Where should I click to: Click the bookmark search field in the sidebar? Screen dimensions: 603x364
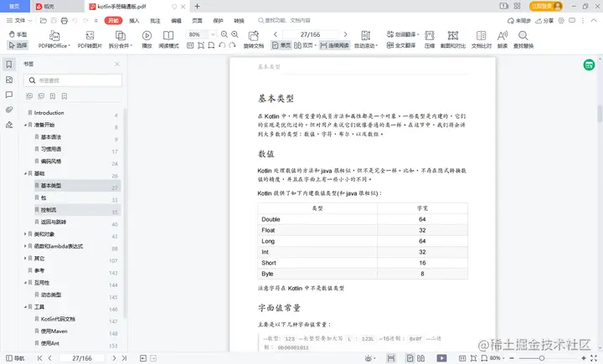tap(73, 80)
